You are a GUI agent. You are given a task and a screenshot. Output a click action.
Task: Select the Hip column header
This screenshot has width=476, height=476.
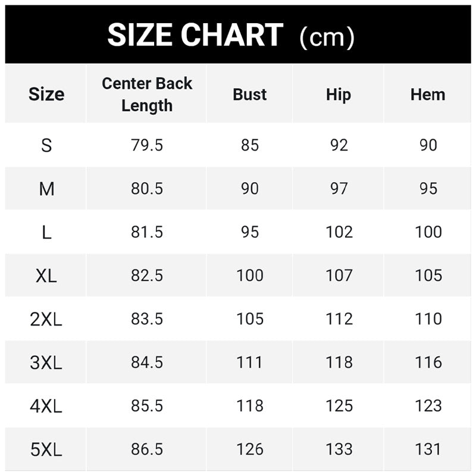pos(339,94)
